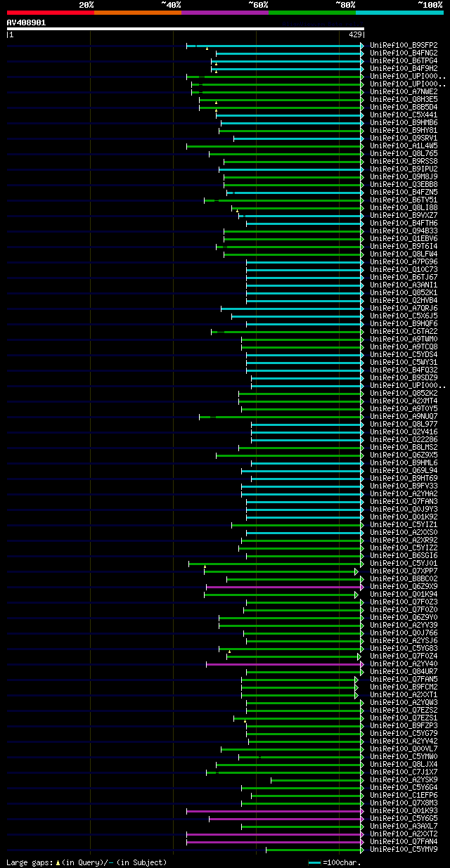Select the UniRef100_Q1EBV6 label
Viewport: 450px width, 868px height.
tap(404, 238)
